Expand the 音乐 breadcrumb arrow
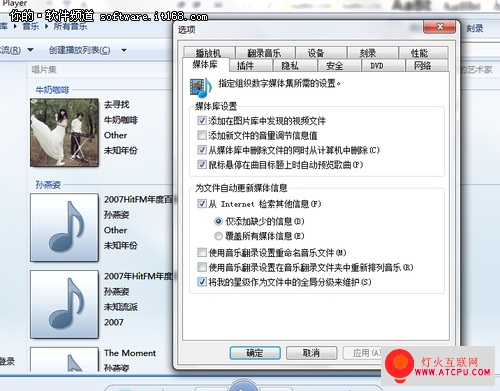500x391 pixels. pyautogui.click(x=46, y=26)
